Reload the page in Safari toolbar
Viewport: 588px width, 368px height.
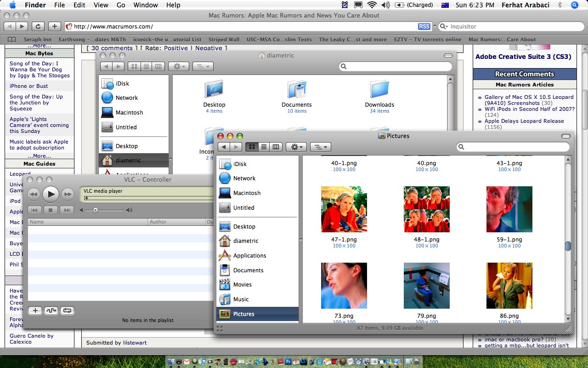click(x=38, y=26)
